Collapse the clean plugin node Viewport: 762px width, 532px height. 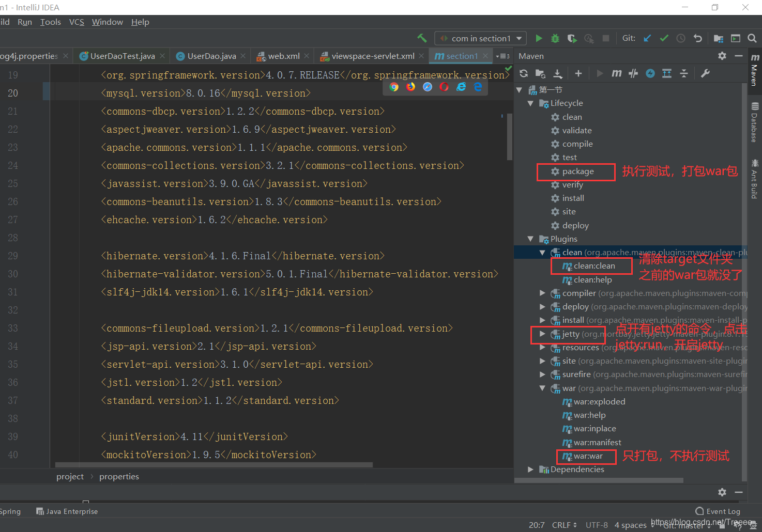click(x=542, y=253)
